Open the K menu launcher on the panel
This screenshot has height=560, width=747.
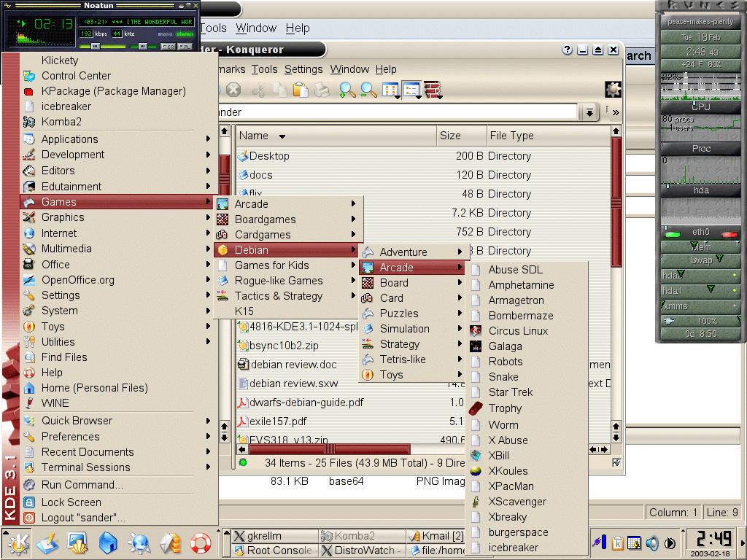(18, 544)
